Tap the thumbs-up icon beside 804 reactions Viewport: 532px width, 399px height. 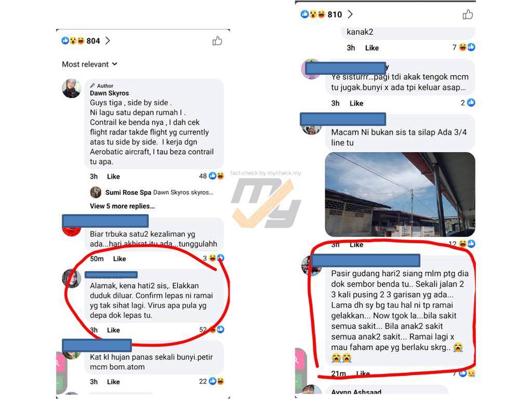tap(217, 41)
